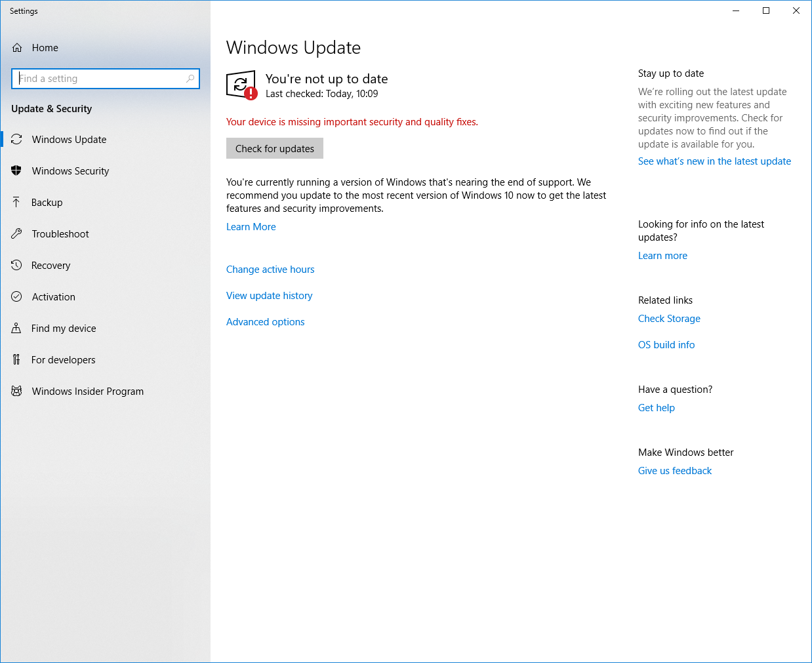This screenshot has width=812, height=663.
Task: Click the update status warning icon
Action: tap(241, 85)
